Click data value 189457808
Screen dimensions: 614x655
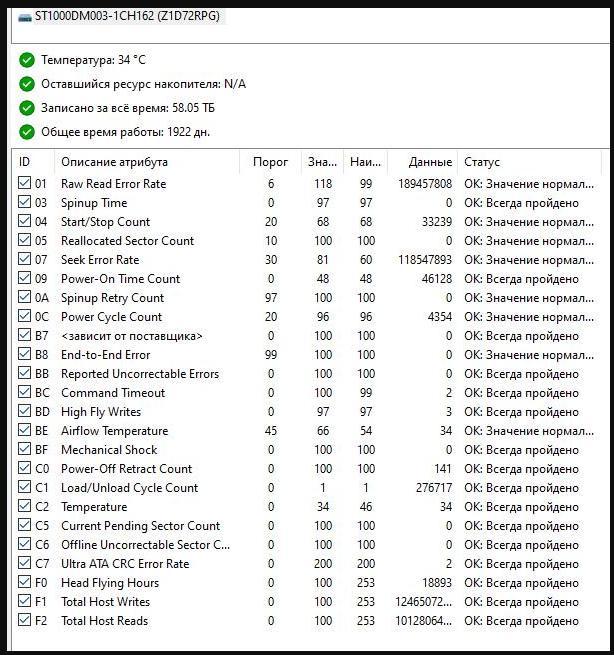pos(425,184)
